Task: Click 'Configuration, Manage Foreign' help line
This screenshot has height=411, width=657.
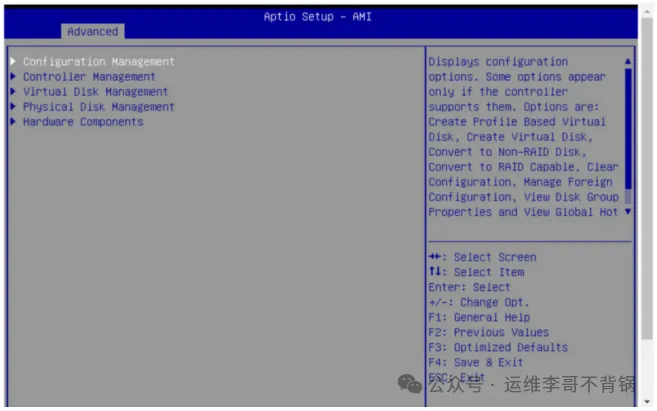Action: pos(520,182)
